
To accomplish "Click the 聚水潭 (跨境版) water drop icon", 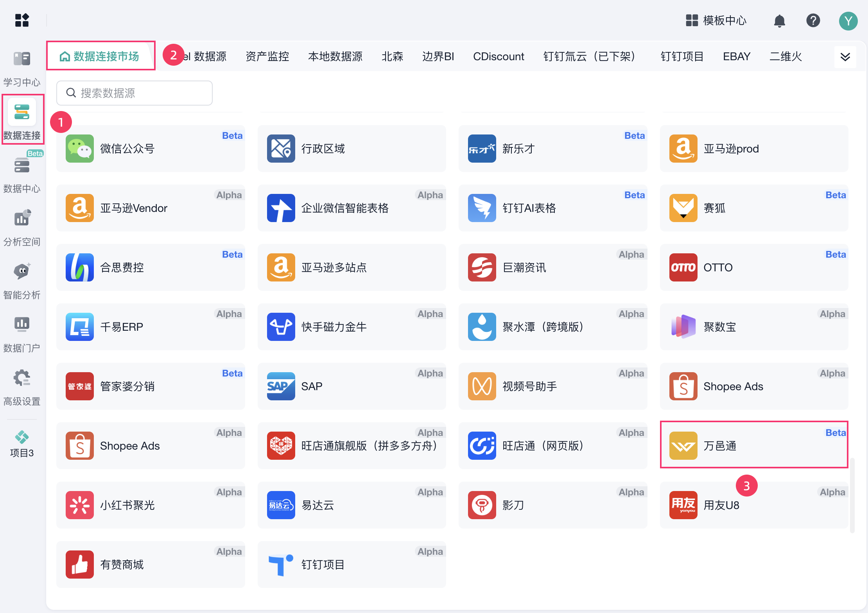I will point(482,327).
